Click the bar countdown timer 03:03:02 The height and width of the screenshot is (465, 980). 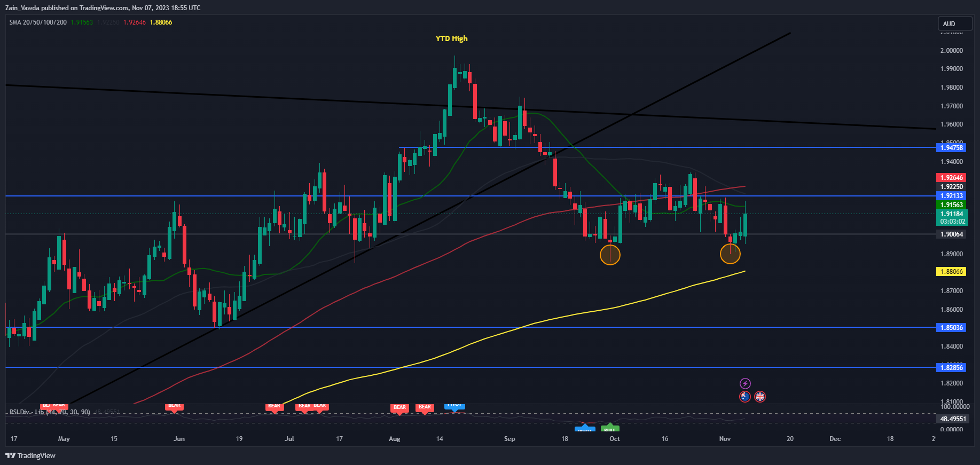click(952, 222)
